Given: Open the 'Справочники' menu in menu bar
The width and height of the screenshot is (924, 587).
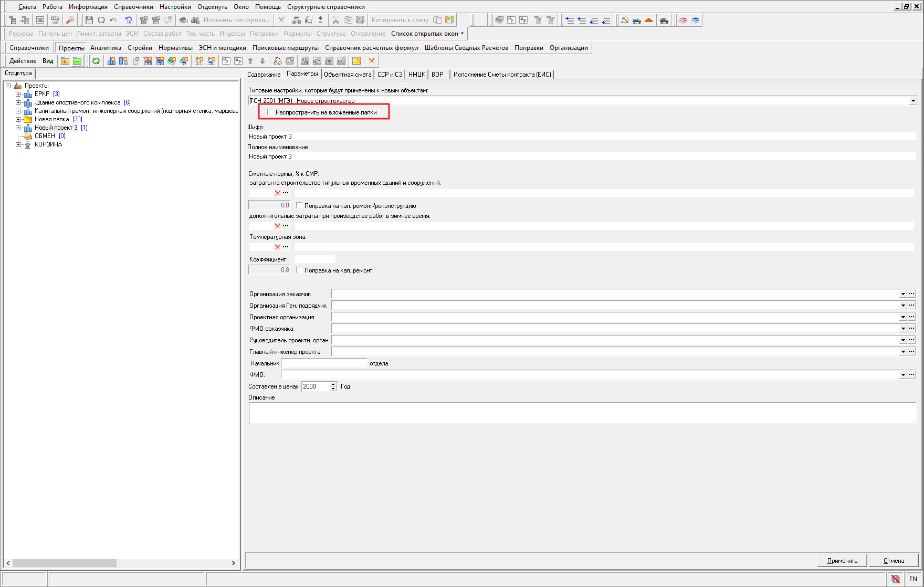Looking at the screenshot, I should (133, 7).
